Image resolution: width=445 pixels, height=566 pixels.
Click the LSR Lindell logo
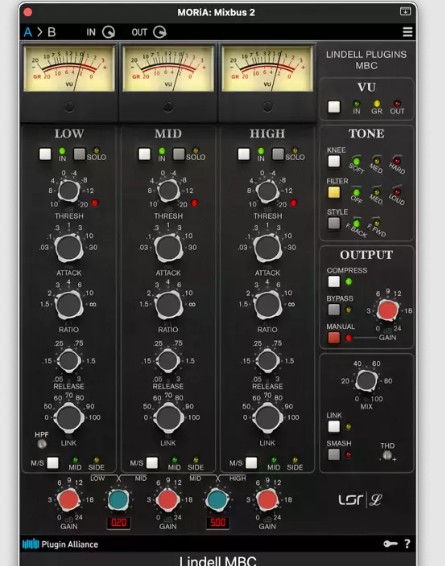[x=360, y=500]
